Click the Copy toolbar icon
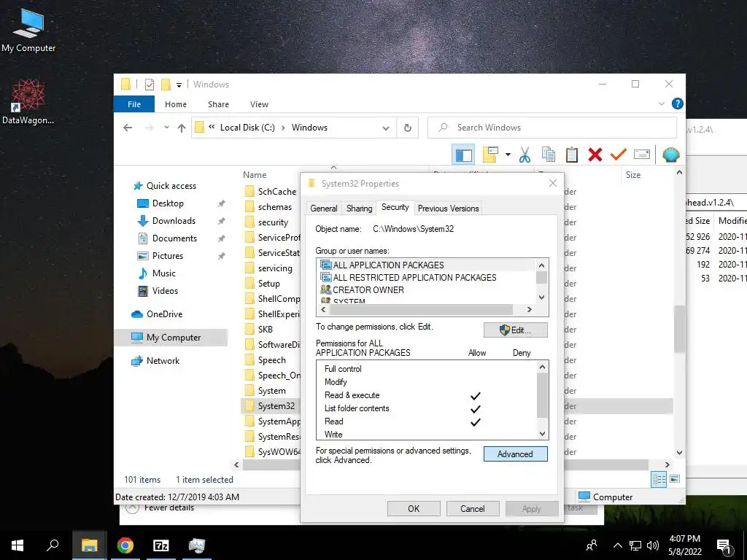Viewport: 747px width, 560px height. [549, 155]
